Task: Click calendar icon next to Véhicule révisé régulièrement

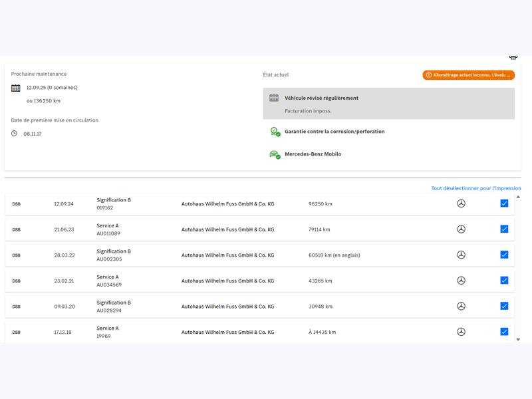Action: (274, 98)
